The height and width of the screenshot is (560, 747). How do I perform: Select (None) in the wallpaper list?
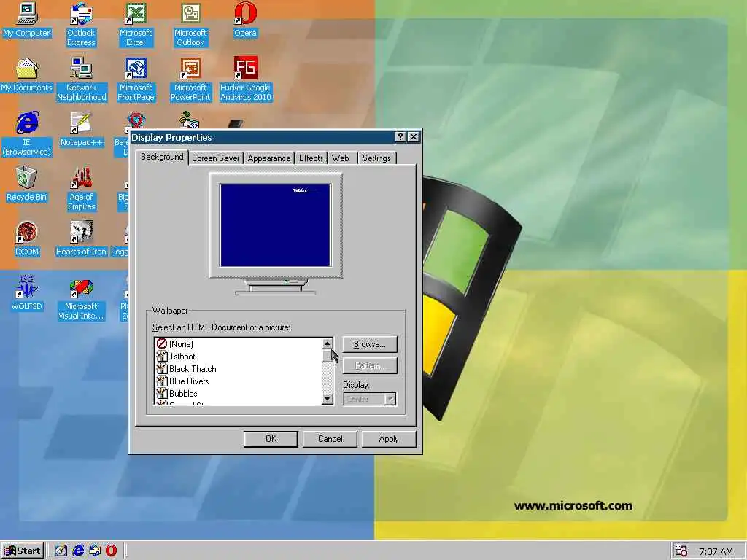pos(239,344)
